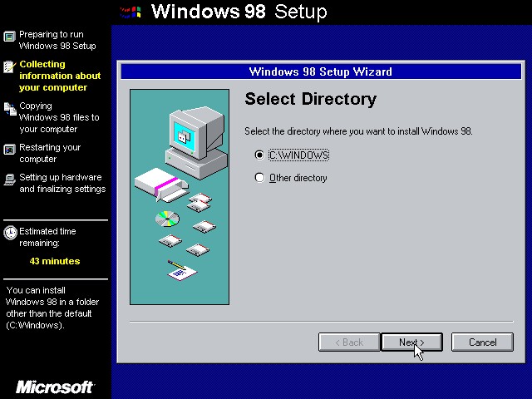Click the Estimated time clock icon
This screenshot has height=399, width=532.
[x=10, y=233]
